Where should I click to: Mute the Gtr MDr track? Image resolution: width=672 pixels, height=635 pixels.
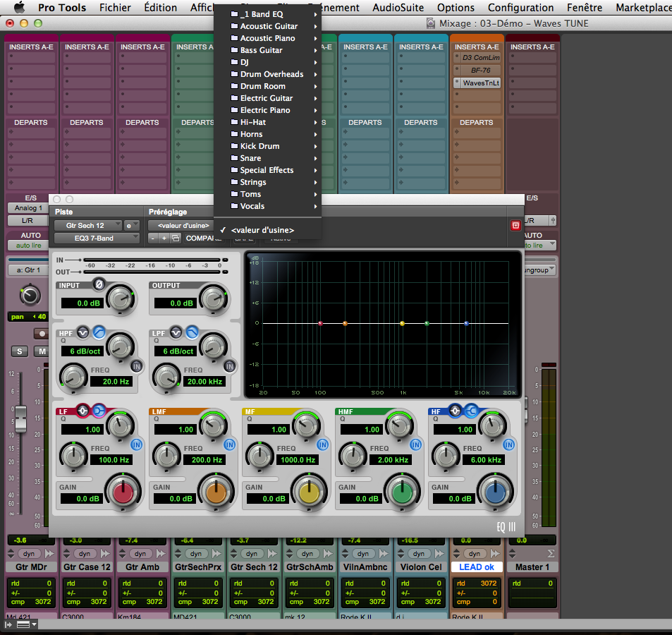point(42,351)
